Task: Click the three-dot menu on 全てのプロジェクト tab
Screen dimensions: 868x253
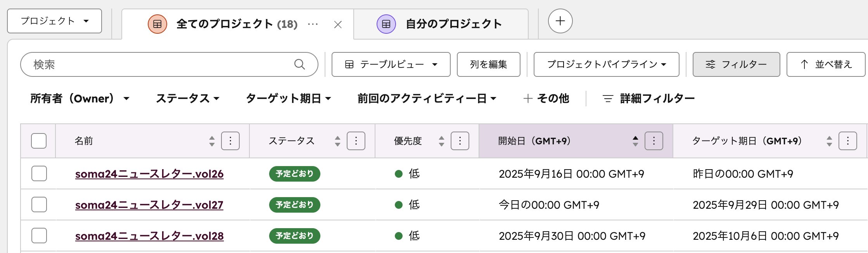Action: coord(313,24)
